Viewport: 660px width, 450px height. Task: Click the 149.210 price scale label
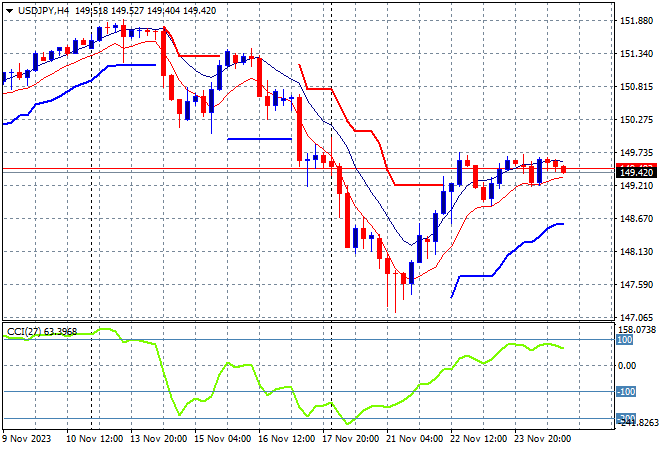pyautogui.click(x=636, y=186)
